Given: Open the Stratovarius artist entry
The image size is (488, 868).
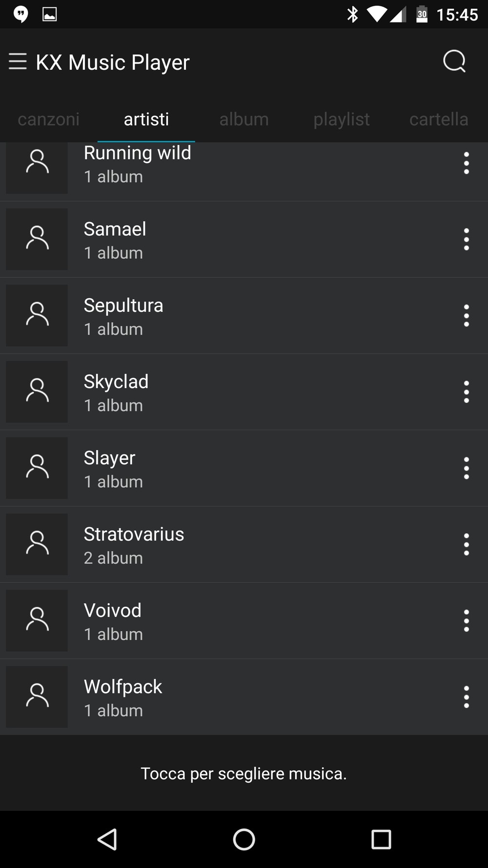Looking at the screenshot, I should [220, 544].
